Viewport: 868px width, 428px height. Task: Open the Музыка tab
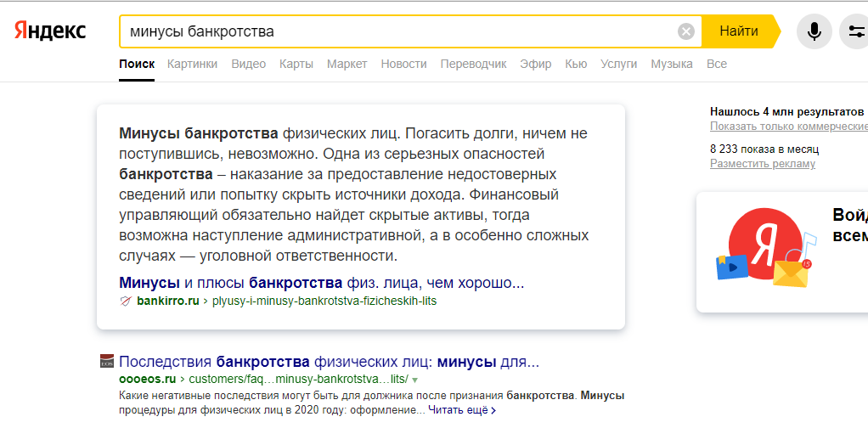click(672, 65)
